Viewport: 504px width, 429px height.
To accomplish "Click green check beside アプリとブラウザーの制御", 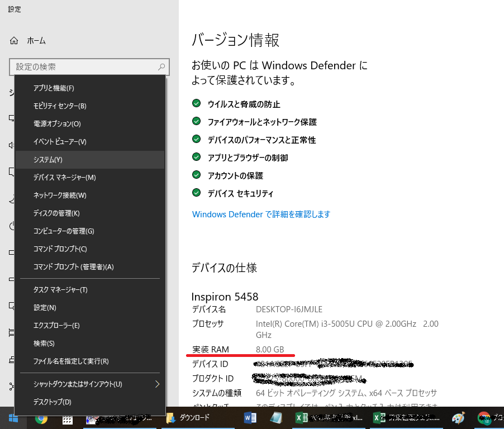I will [x=196, y=157].
